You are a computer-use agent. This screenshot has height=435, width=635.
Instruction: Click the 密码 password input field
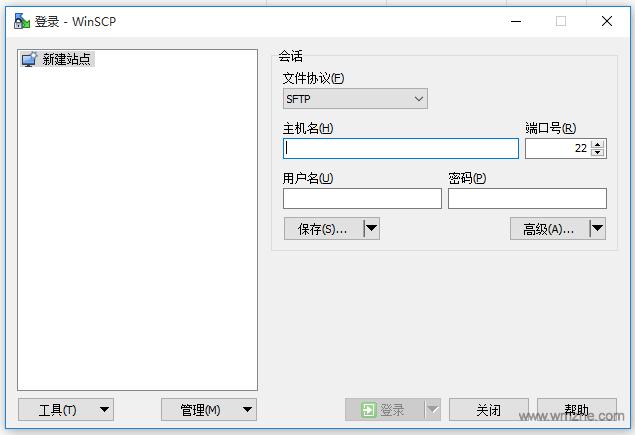527,198
